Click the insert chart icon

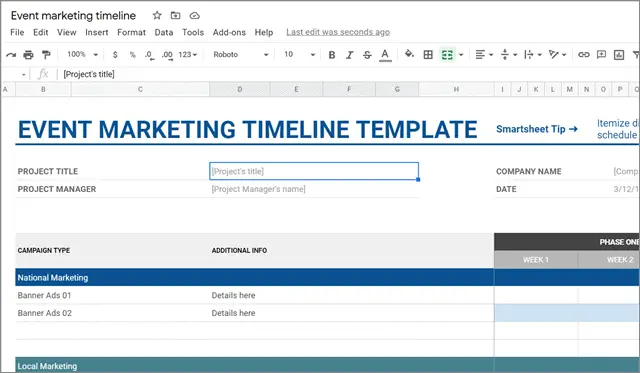pyautogui.click(x=619, y=55)
